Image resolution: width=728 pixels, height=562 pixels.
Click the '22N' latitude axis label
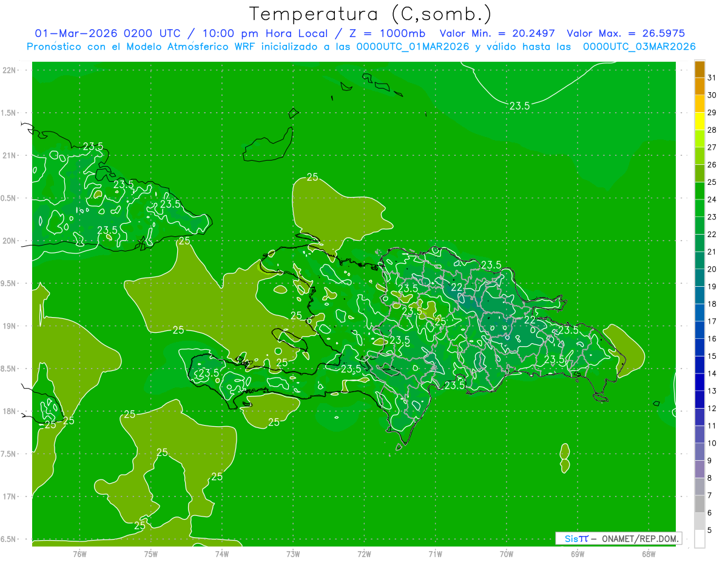pos(9,70)
